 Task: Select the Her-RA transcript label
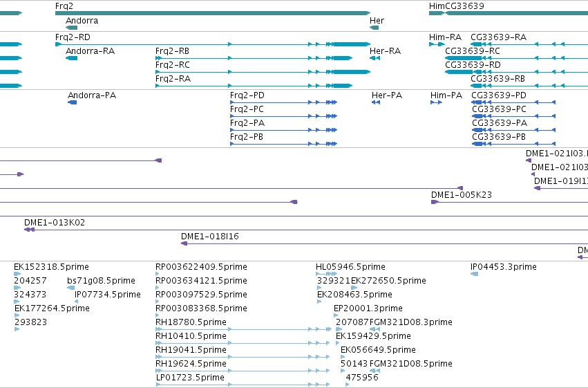click(385, 51)
